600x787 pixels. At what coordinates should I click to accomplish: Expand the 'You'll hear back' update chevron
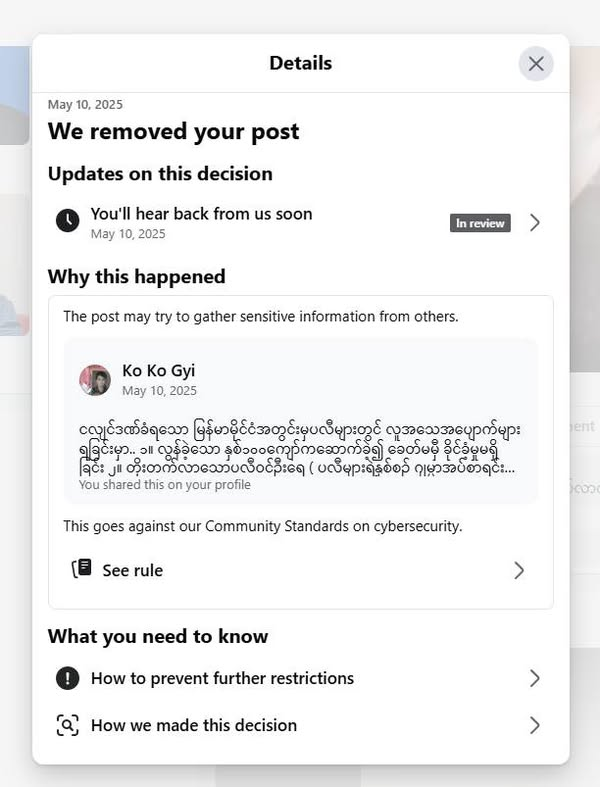pyautogui.click(x=535, y=222)
